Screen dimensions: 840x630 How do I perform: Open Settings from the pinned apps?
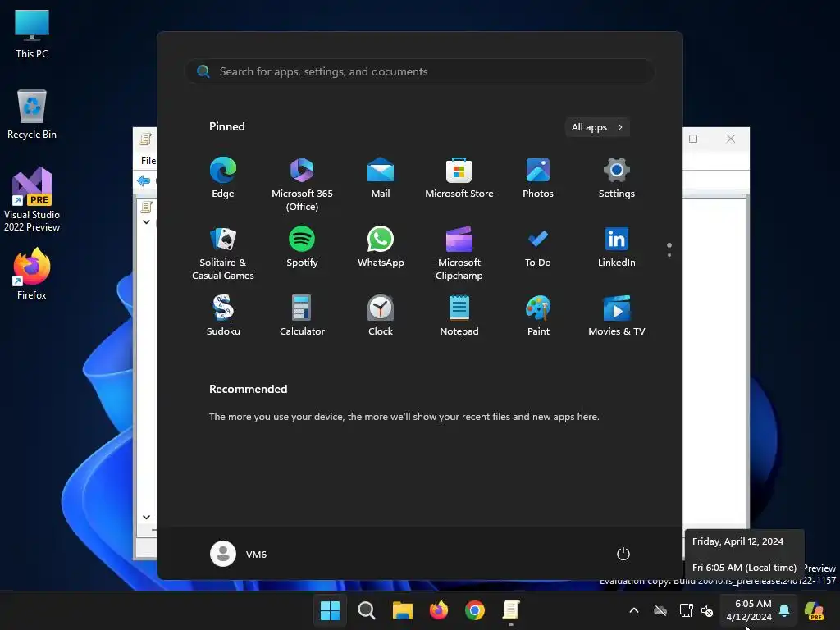pos(617,178)
